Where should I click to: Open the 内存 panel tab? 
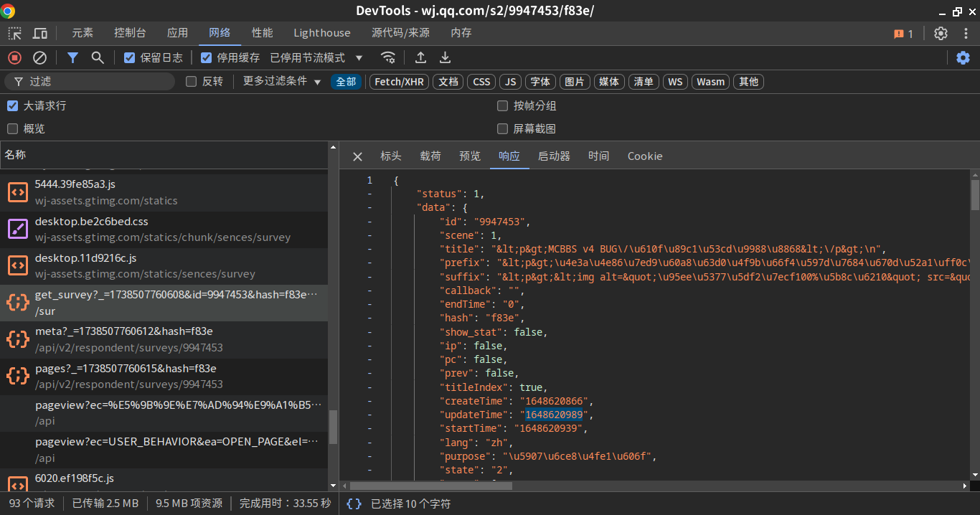pyautogui.click(x=461, y=33)
